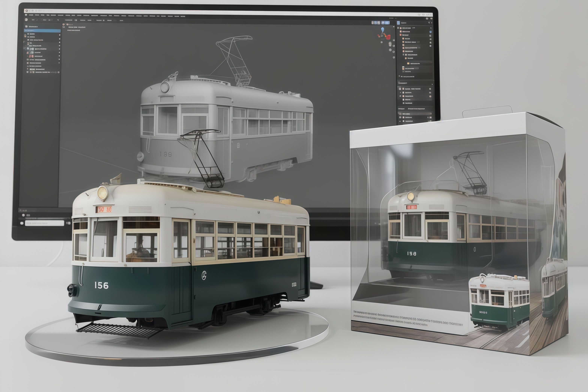Click the blue panel-type icon heading the right outliner
The height and width of the screenshot is (392, 588).
[x=398, y=23]
